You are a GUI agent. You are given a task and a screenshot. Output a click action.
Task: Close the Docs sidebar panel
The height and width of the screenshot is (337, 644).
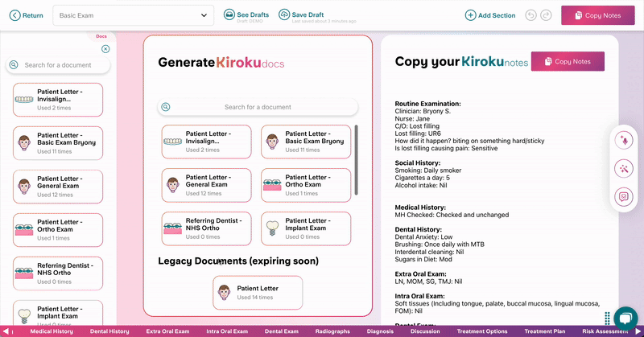point(105,49)
